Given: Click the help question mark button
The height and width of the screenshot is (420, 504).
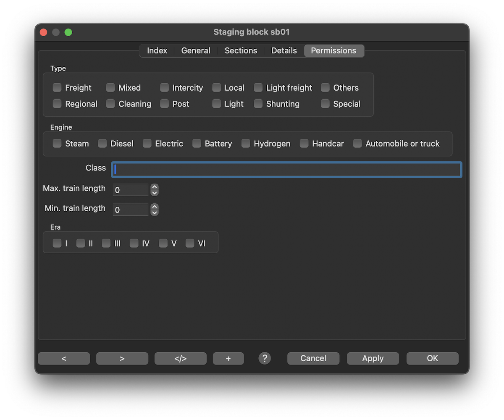Looking at the screenshot, I should [265, 358].
